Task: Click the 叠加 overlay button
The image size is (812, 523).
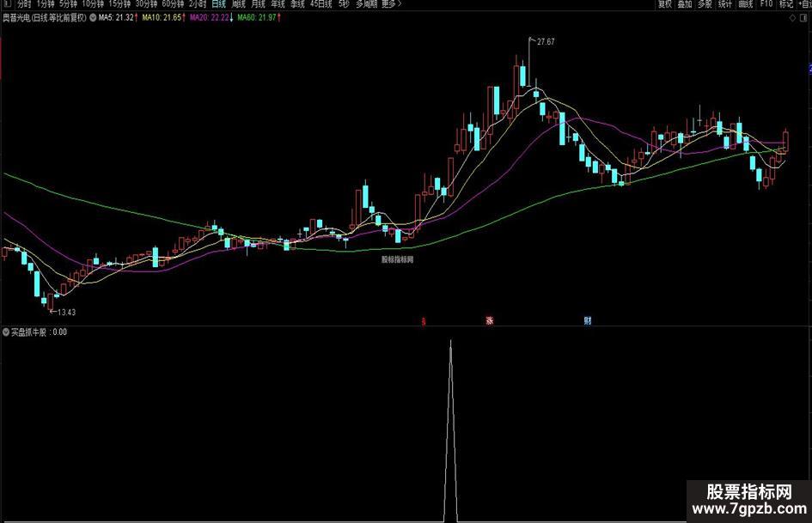Action: [x=685, y=3]
